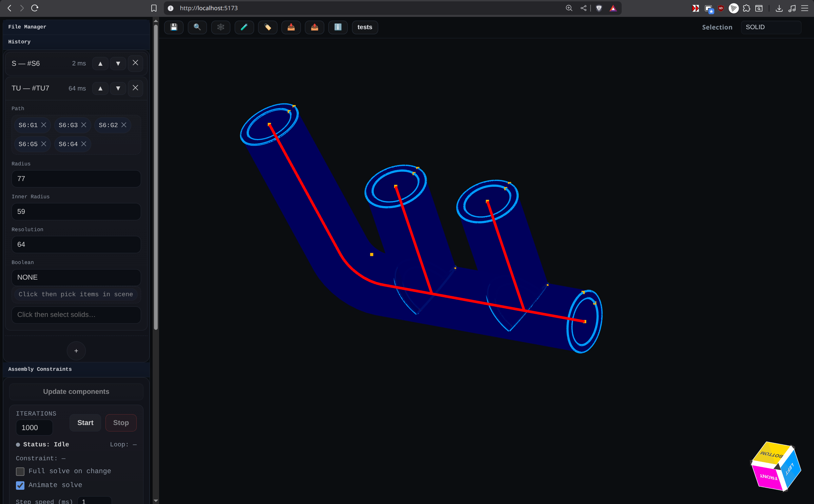814x504 pixels.
Task: Click the price tag label icon
Action: click(268, 27)
